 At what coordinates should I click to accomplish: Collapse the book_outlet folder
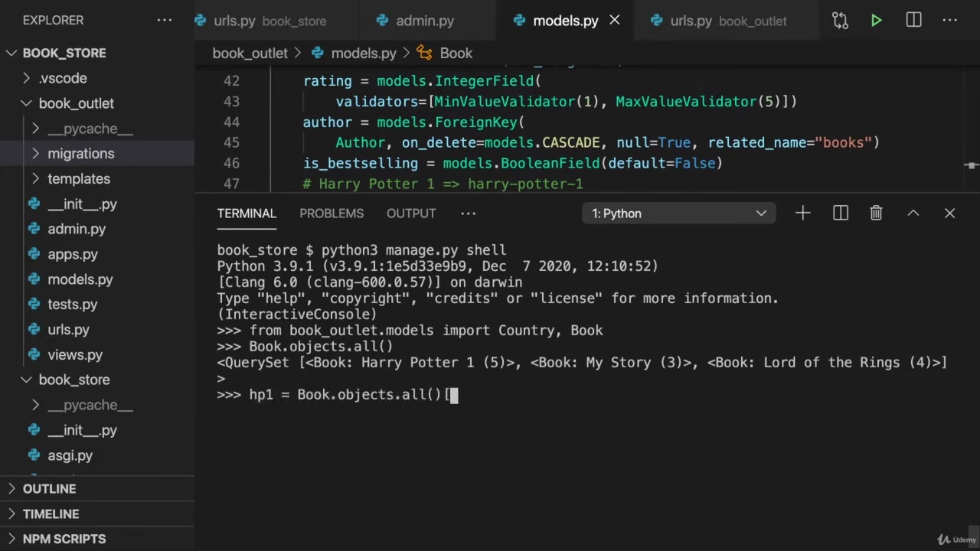pos(76,103)
